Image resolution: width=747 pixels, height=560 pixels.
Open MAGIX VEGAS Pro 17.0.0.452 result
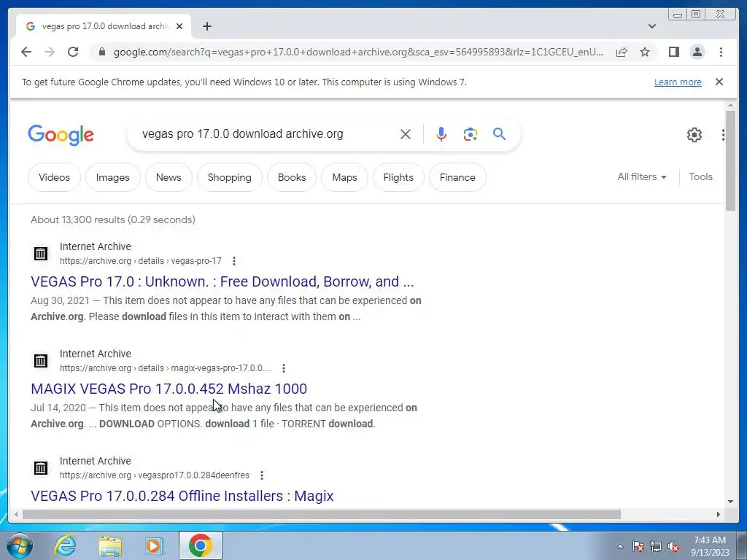point(169,389)
